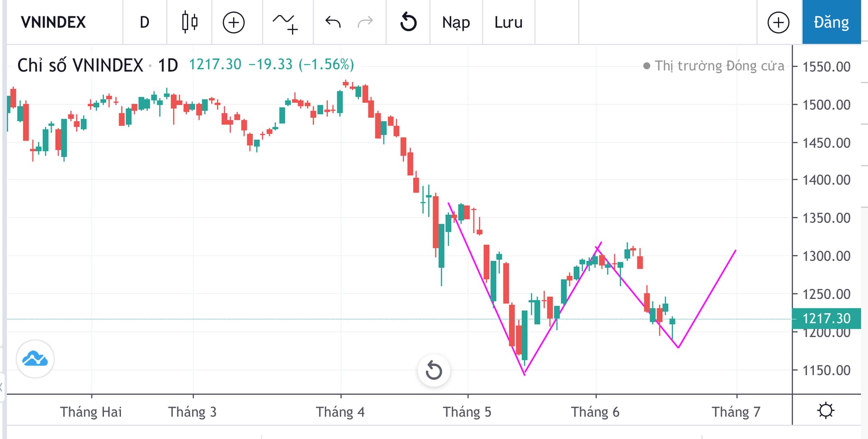Image resolution: width=868 pixels, height=439 pixels.
Task: Click the 1217.30 current price label
Action: pyautogui.click(x=826, y=318)
